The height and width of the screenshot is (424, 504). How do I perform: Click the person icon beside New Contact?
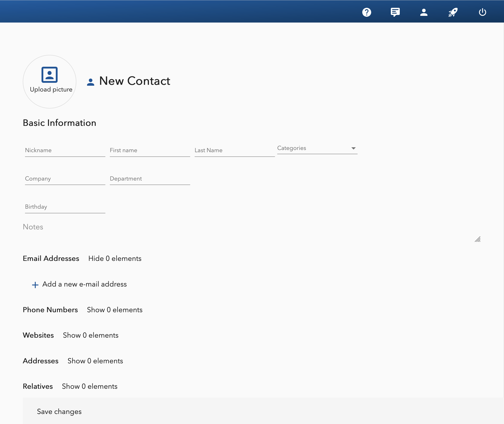[x=90, y=82]
